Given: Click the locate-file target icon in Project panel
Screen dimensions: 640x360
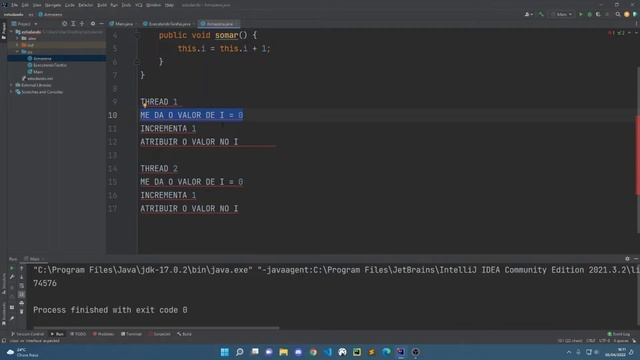Looking at the screenshot, I should (x=64, y=24).
